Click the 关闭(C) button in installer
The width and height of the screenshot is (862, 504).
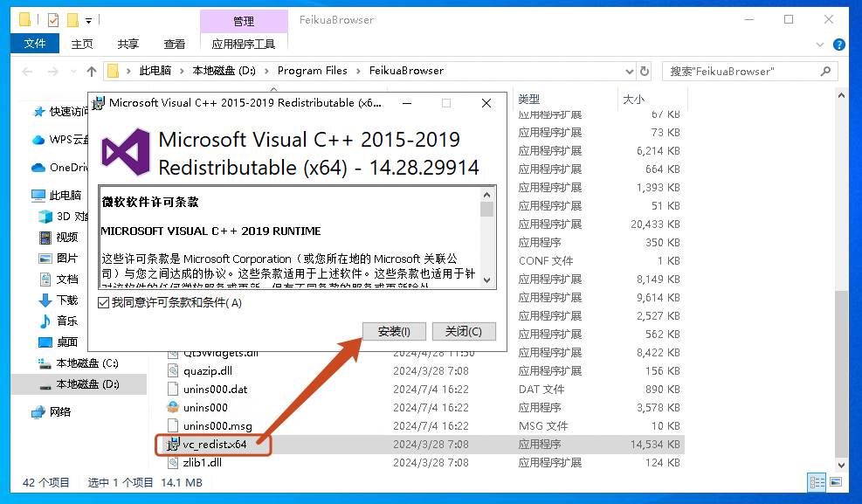[x=464, y=332]
